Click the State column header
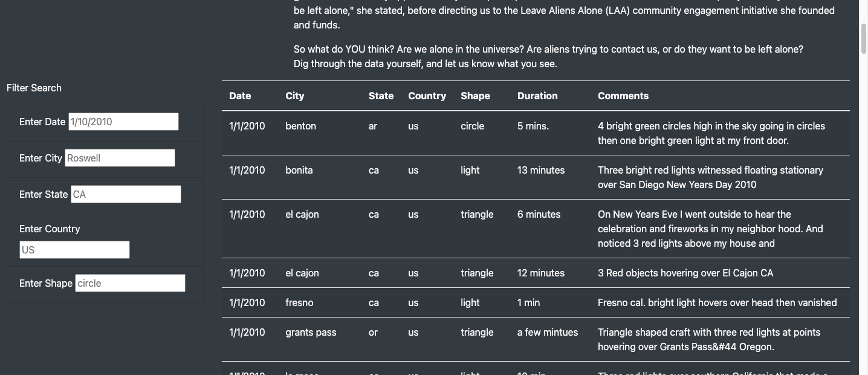868x375 pixels. click(381, 96)
